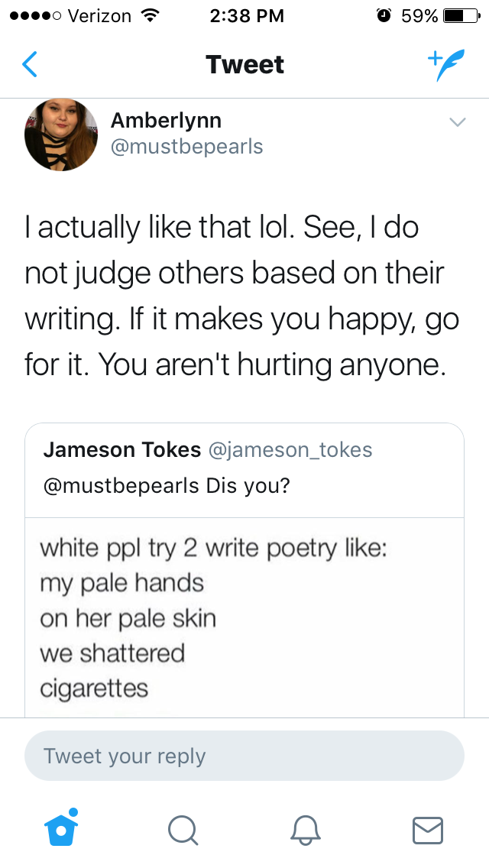Tap the battery icon in status bar
The image size is (489, 868).
pyautogui.click(x=461, y=16)
